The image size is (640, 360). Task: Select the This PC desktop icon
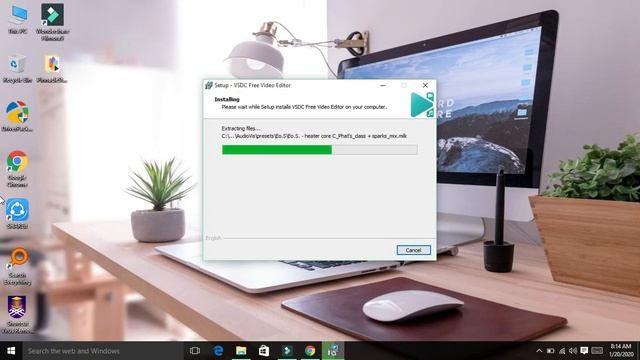(x=18, y=19)
